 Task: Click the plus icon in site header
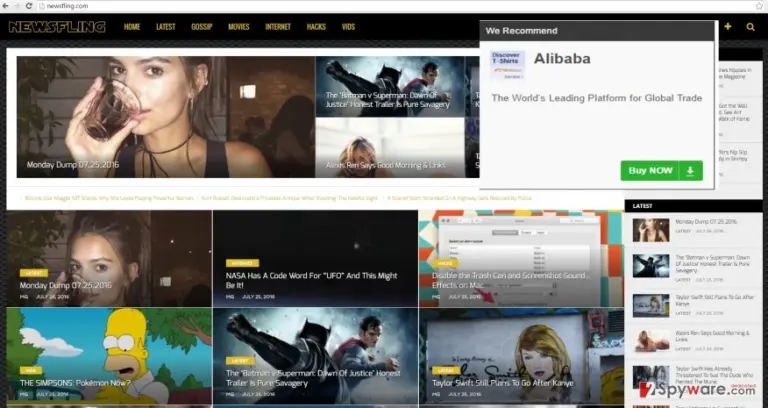[x=728, y=26]
